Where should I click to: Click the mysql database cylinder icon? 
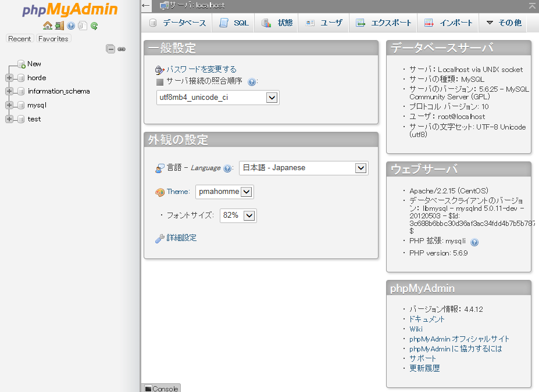[x=21, y=105]
